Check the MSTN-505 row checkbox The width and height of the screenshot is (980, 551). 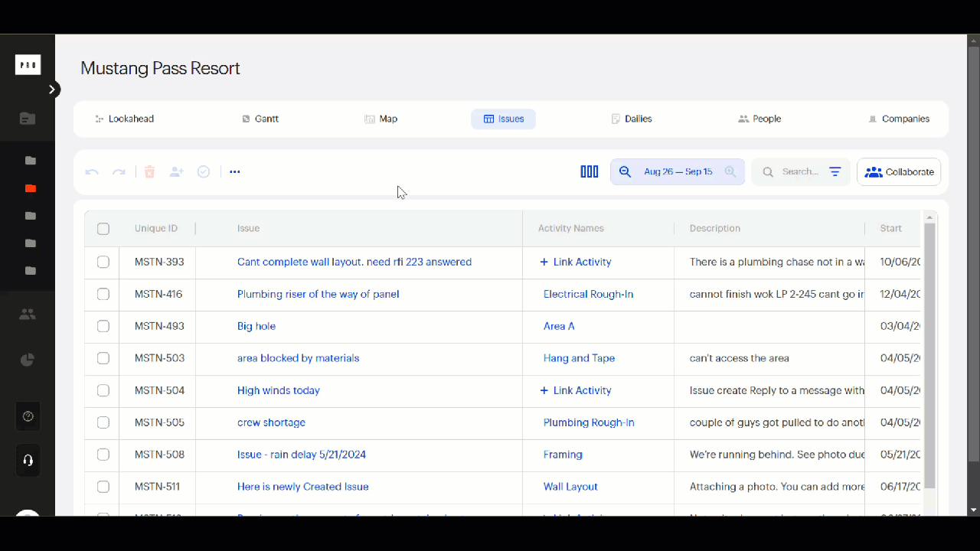click(103, 423)
